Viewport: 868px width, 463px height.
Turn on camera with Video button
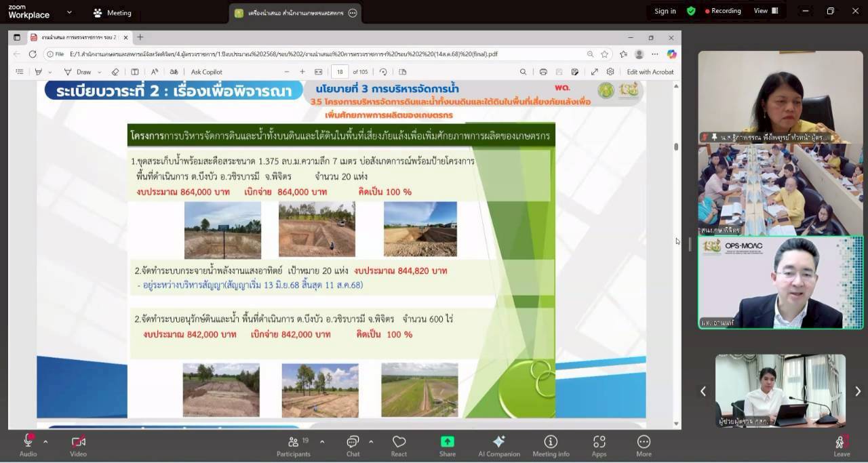[78, 445]
